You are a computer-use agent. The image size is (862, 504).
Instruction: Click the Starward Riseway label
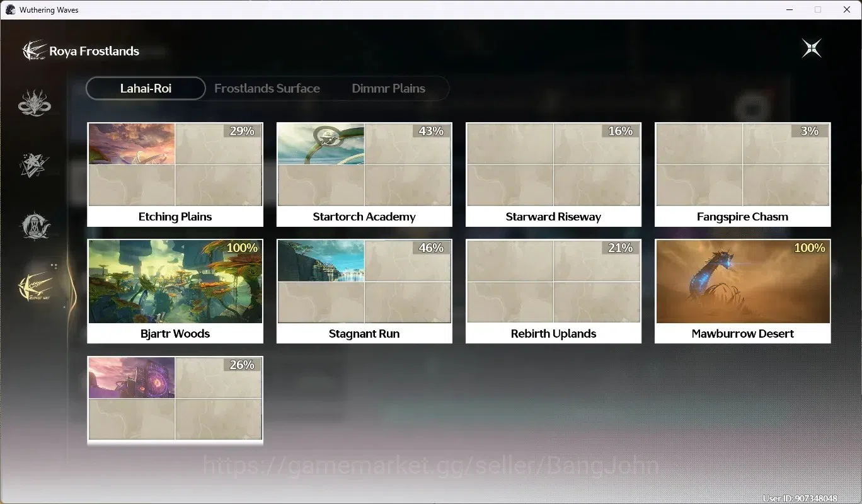(553, 217)
